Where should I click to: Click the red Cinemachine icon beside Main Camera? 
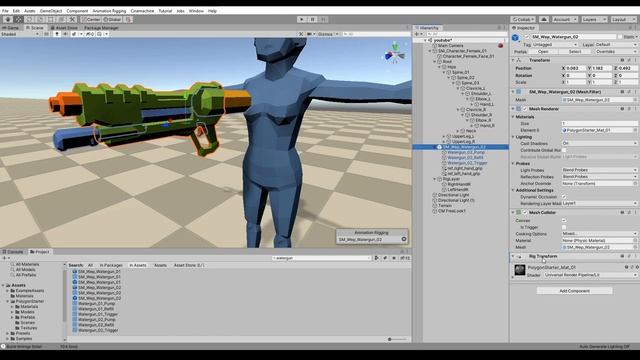point(501,46)
